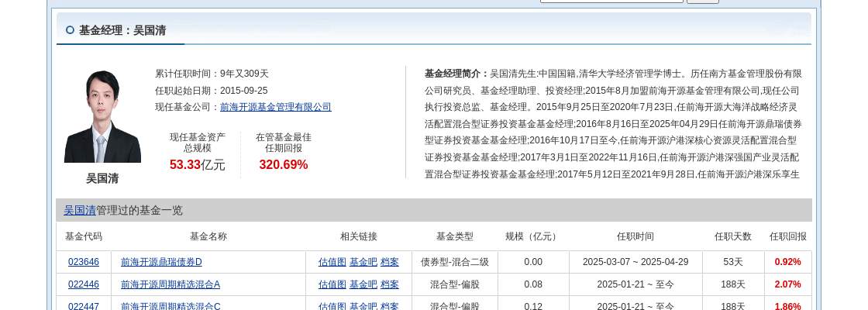868x310 pixels.
Task: Open the 吴国清 link in funds list header
Action: click(x=80, y=210)
